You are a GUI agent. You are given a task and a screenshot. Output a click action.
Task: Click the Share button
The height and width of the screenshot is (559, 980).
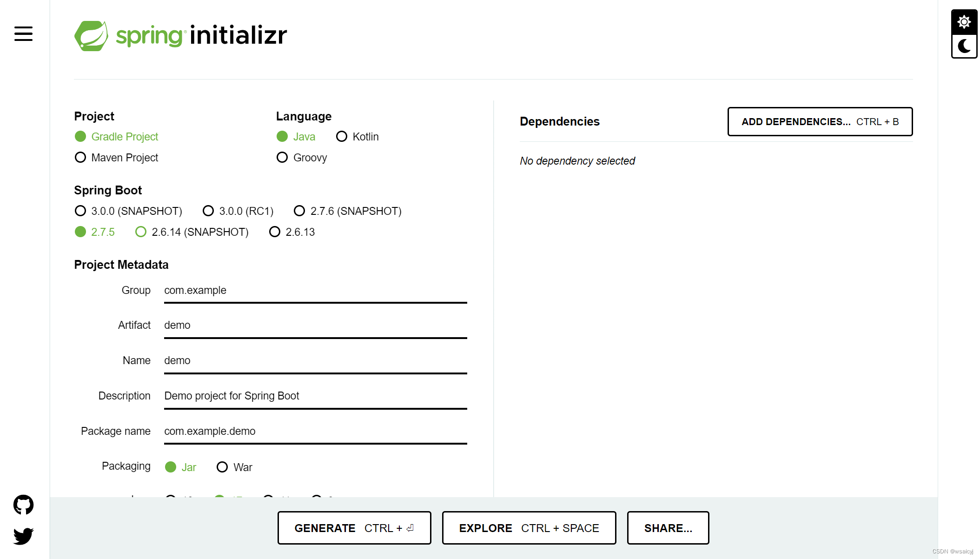(x=668, y=528)
